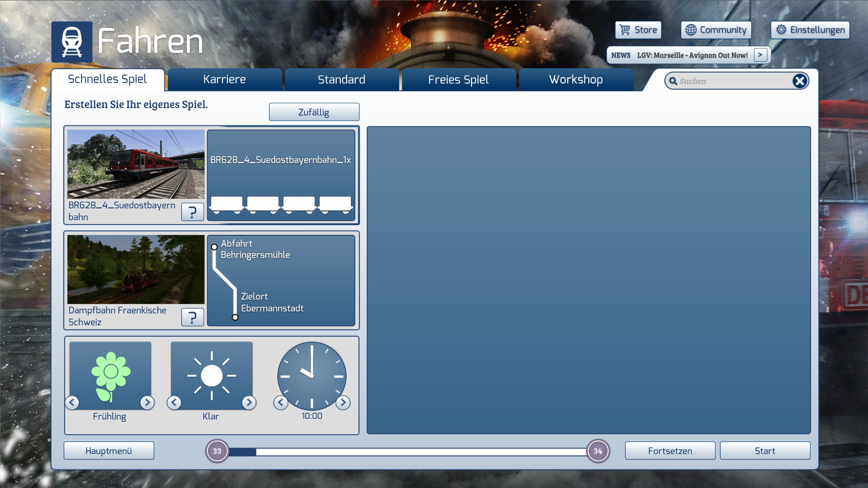
Task: Switch to previous season before Frühling
Action: click(x=72, y=402)
